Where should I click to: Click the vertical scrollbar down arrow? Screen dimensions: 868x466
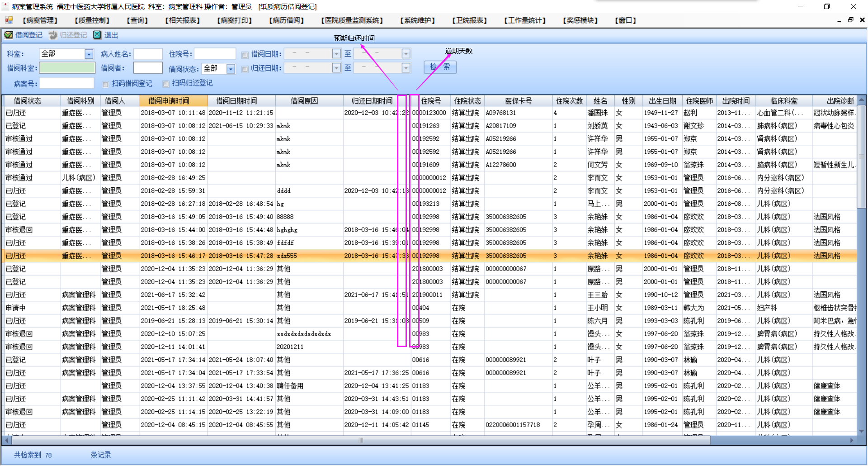862,431
